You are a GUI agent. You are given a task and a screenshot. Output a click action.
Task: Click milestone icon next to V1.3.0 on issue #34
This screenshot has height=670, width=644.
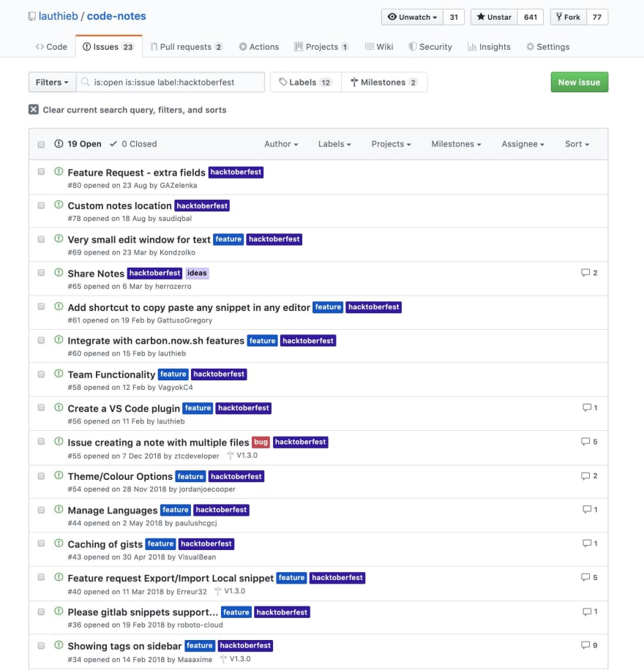click(223, 659)
